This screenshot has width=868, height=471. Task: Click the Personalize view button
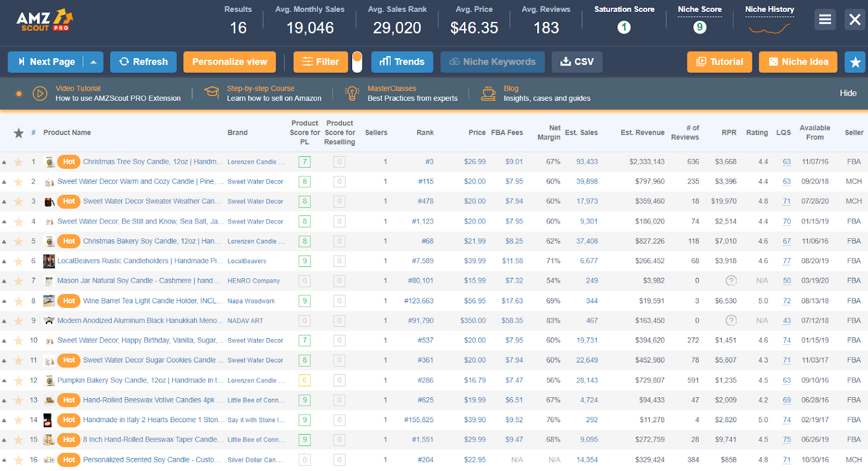(229, 62)
